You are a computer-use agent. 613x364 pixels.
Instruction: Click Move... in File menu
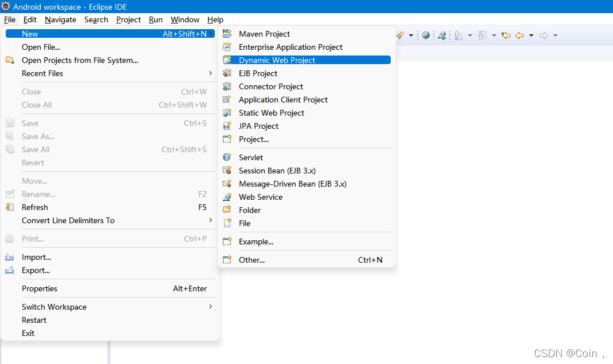click(x=110, y=181)
